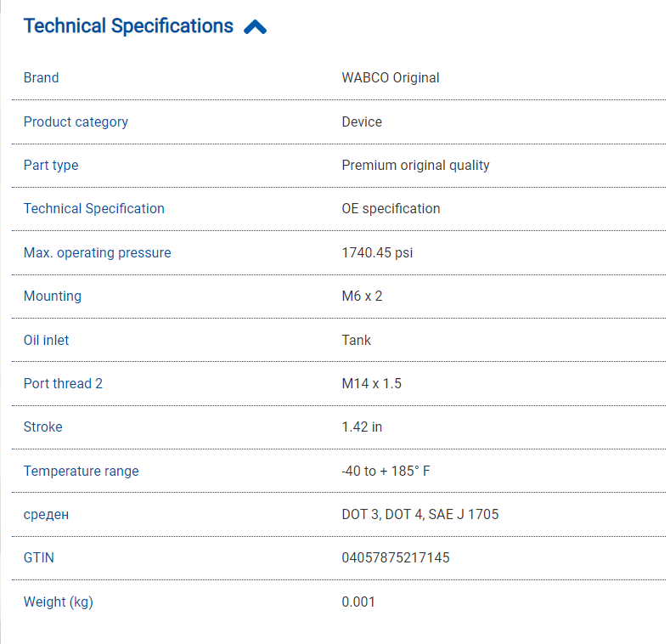Click the Device category value
The image size is (670, 644).
pyautogui.click(x=362, y=121)
